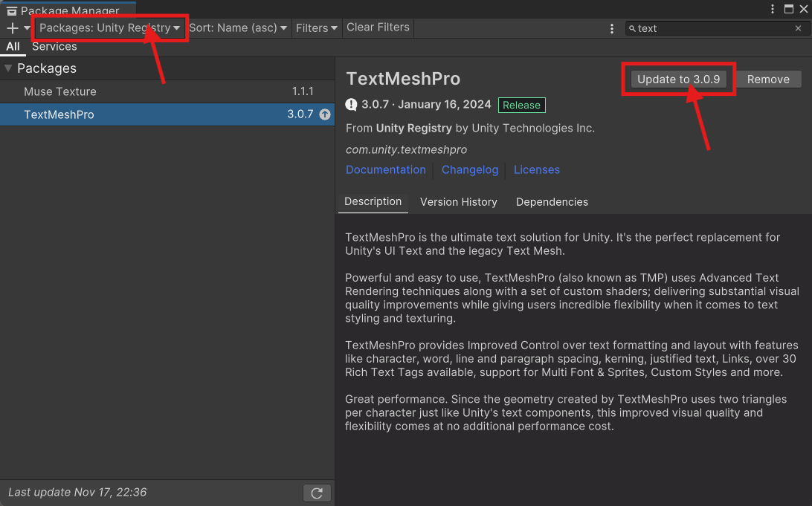Click the green Release tag
Screen dimensions: 812x506
tap(521, 105)
